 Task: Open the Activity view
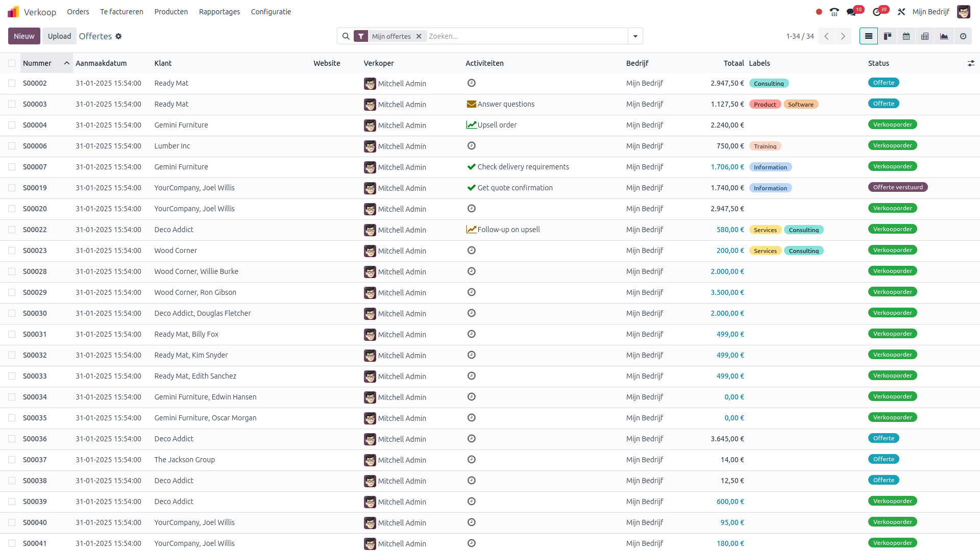pos(963,36)
